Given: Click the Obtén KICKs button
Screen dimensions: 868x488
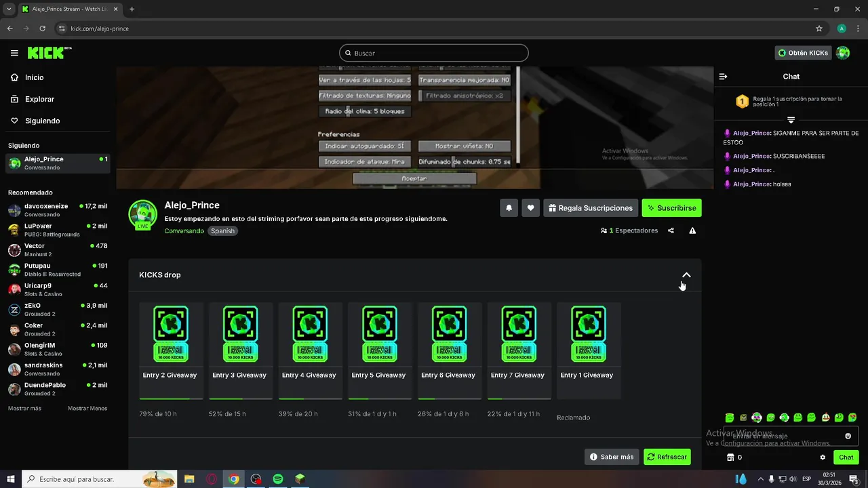Looking at the screenshot, I should pyautogui.click(x=803, y=53).
